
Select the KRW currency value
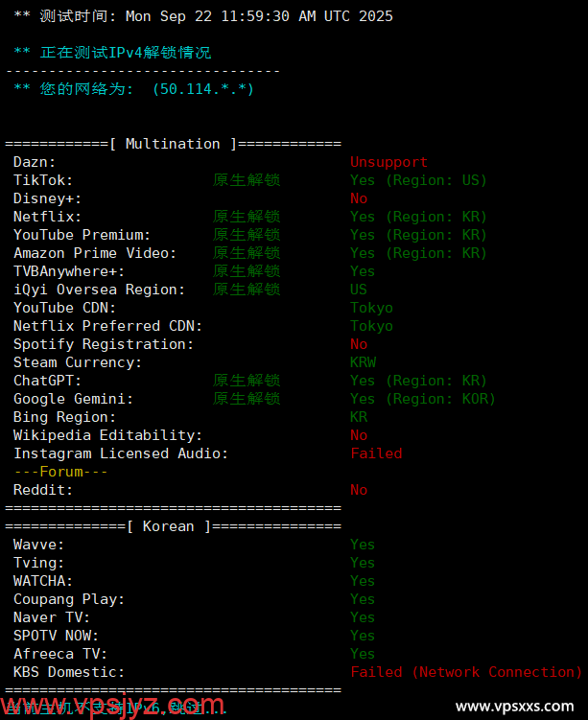tap(363, 362)
